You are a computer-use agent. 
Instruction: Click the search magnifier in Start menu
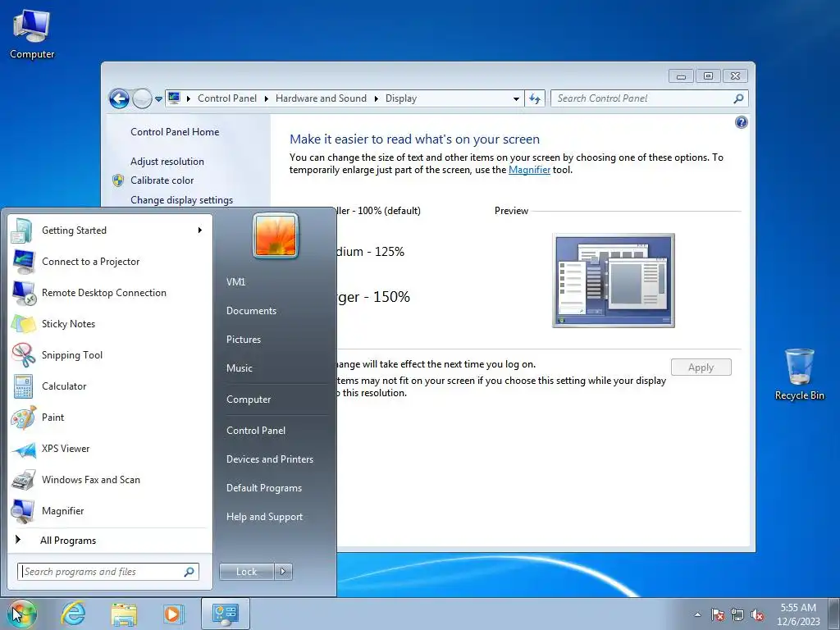tap(189, 572)
